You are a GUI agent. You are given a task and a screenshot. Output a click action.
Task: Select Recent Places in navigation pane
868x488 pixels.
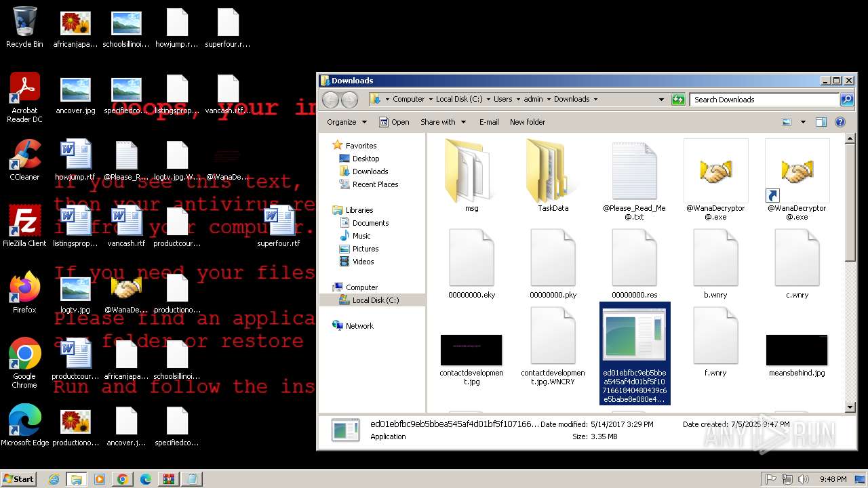pos(375,184)
